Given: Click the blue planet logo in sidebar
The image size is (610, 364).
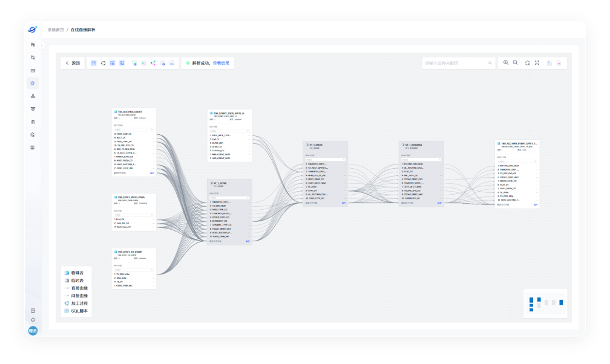Looking at the screenshot, I should click(33, 30).
